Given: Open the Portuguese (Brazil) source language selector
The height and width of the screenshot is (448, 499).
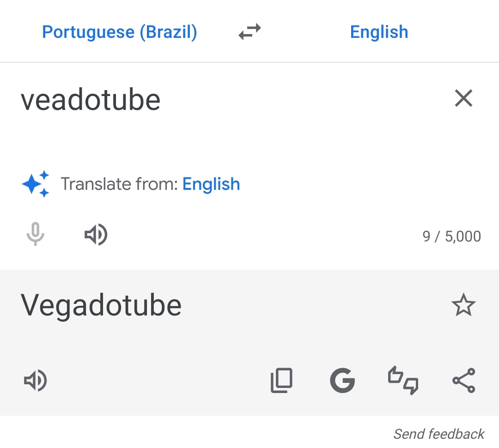Looking at the screenshot, I should click(x=119, y=32).
